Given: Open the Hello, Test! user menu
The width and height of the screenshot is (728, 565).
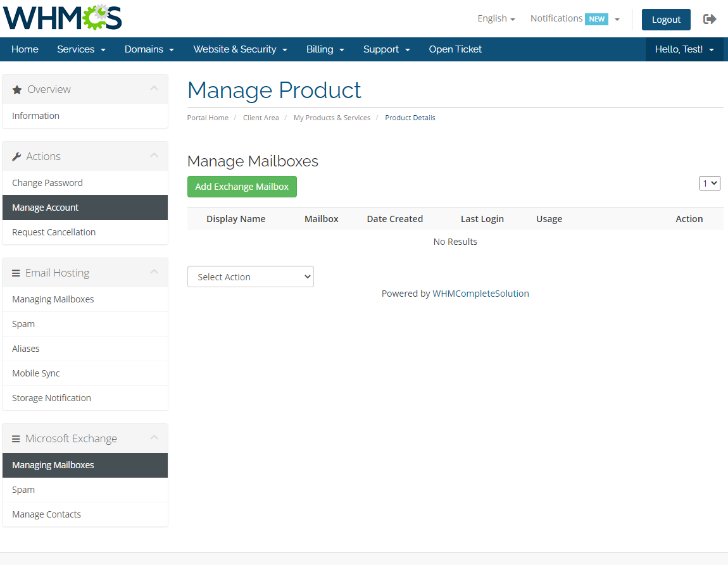Looking at the screenshot, I should coord(684,49).
